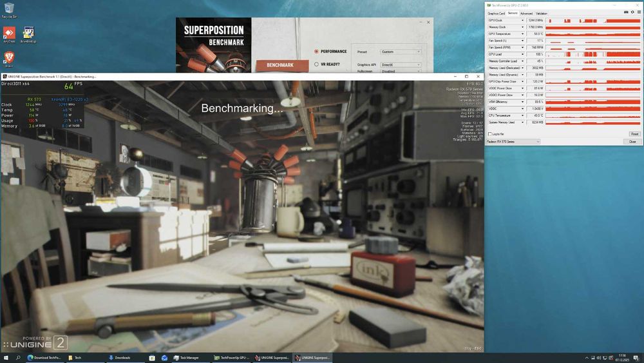The width and height of the screenshot is (644, 363).
Task: Open the Preset dropdown showing Custom
Action: coord(401,52)
